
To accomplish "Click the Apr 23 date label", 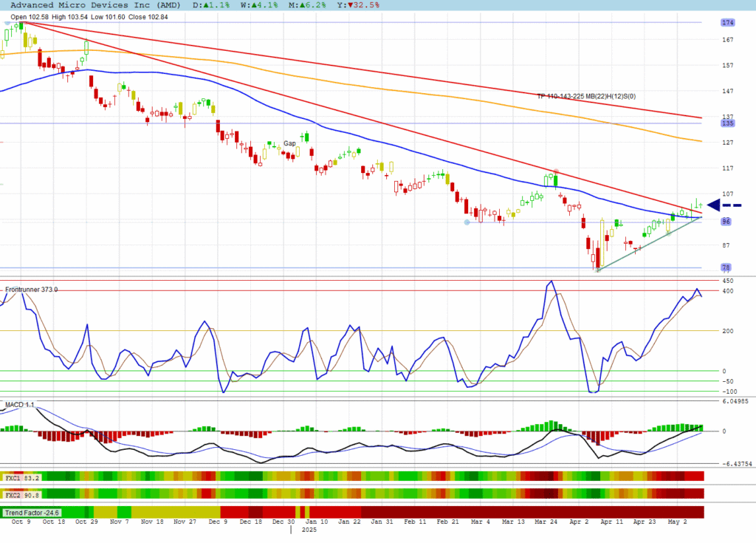I will pyautogui.click(x=644, y=522).
